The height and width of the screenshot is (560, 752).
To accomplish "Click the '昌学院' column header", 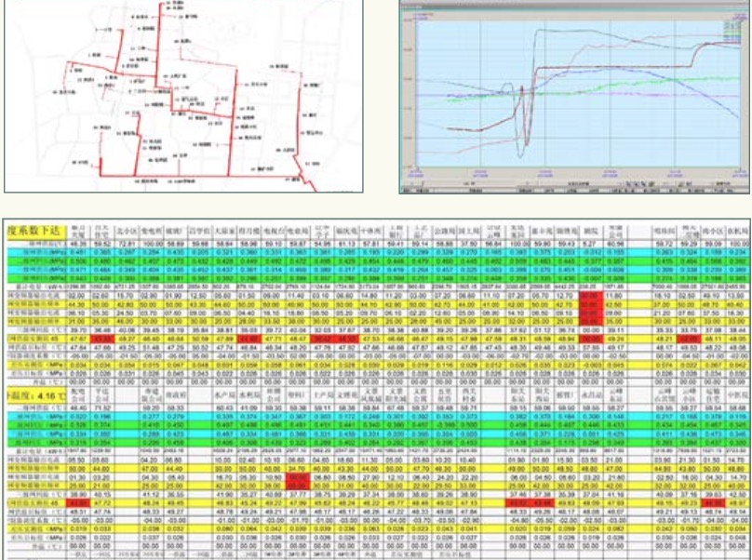I will point(196,230).
